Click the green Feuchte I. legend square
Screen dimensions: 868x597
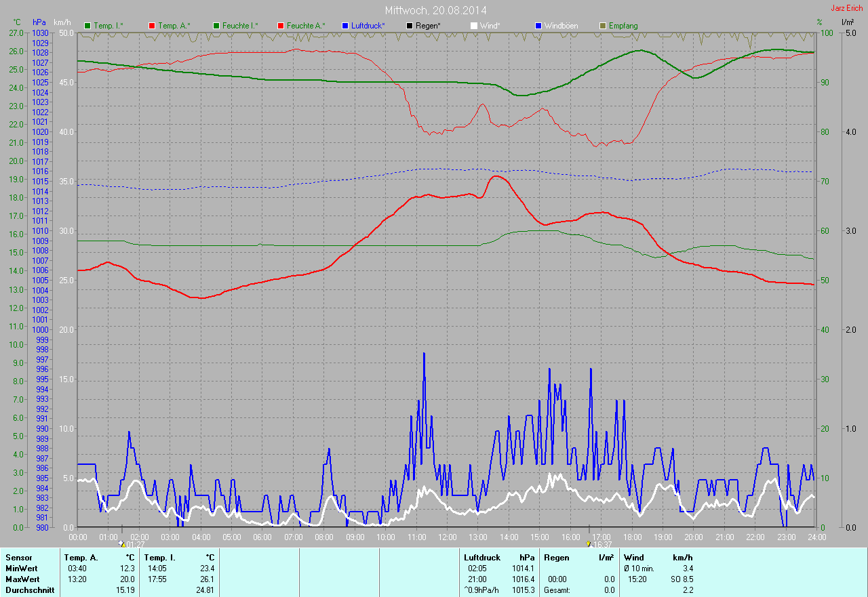(216, 26)
